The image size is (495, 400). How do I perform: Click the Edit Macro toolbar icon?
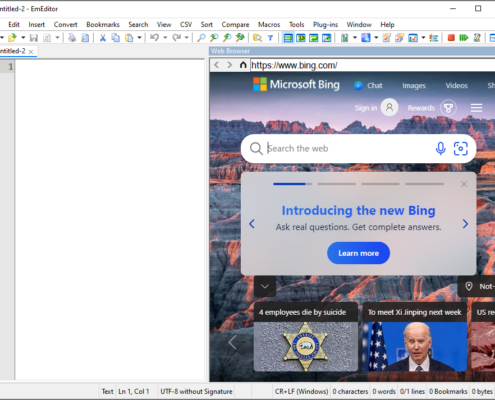point(477,38)
